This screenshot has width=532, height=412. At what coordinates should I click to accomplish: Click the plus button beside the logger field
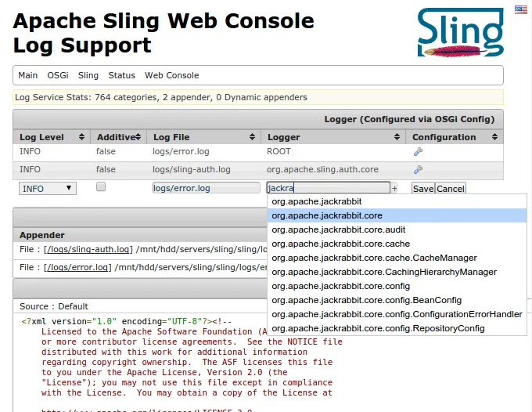point(394,189)
